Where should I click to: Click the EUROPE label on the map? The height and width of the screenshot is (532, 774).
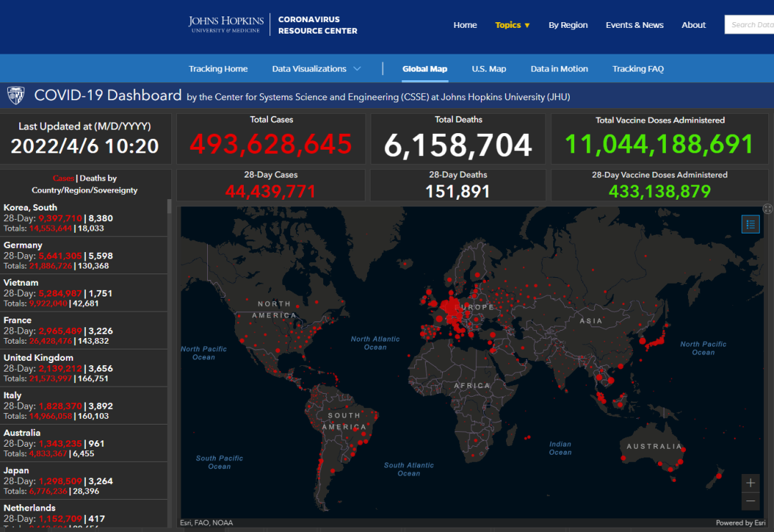(x=474, y=307)
